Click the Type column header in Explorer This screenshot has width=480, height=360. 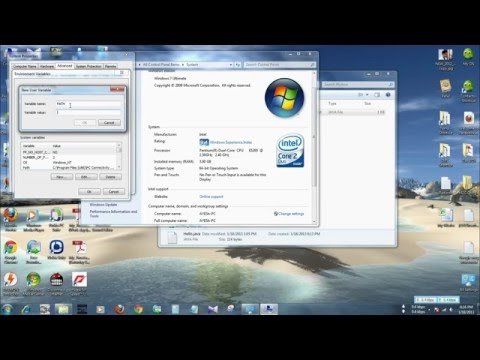332,104
